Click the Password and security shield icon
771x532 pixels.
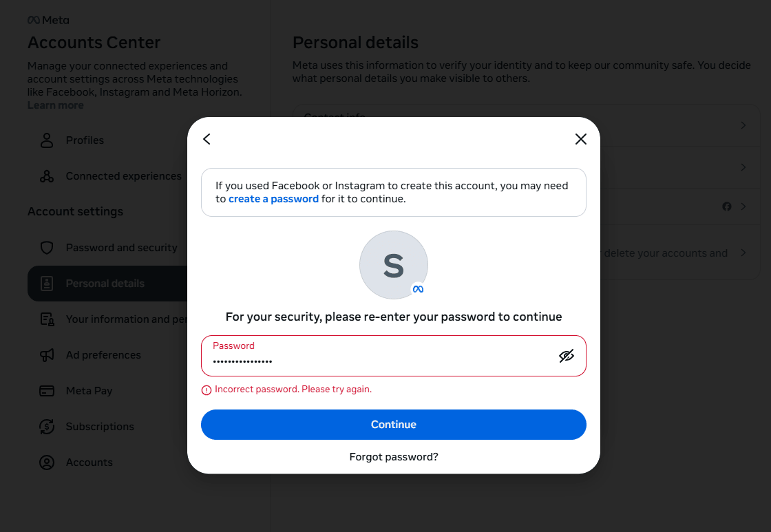pyautogui.click(x=47, y=248)
